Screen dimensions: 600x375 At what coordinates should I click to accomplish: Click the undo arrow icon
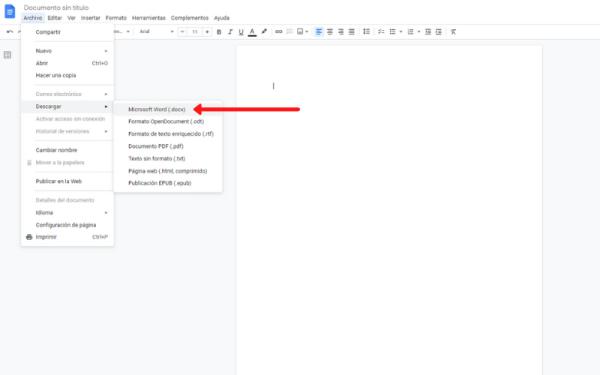(x=10, y=32)
